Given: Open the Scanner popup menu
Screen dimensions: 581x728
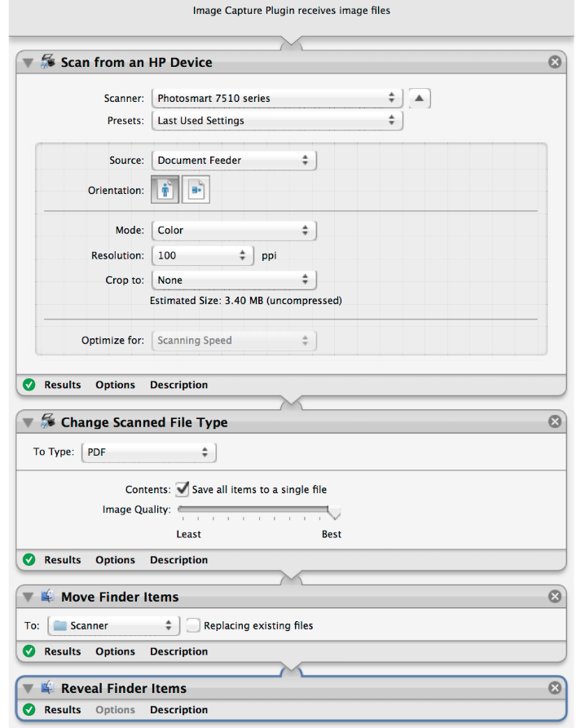Looking at the screenshot, I should (x=277, y=98).
